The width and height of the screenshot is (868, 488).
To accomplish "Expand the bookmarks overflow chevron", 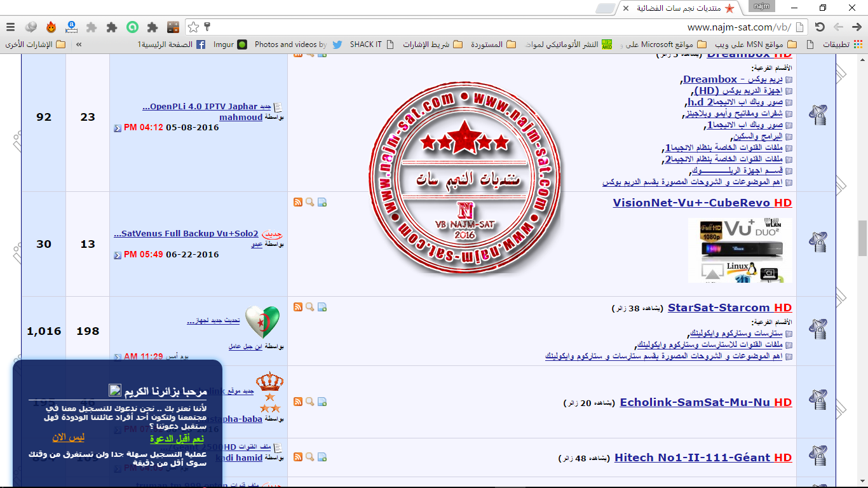I will pyautogui.click(x=79, y=44).
